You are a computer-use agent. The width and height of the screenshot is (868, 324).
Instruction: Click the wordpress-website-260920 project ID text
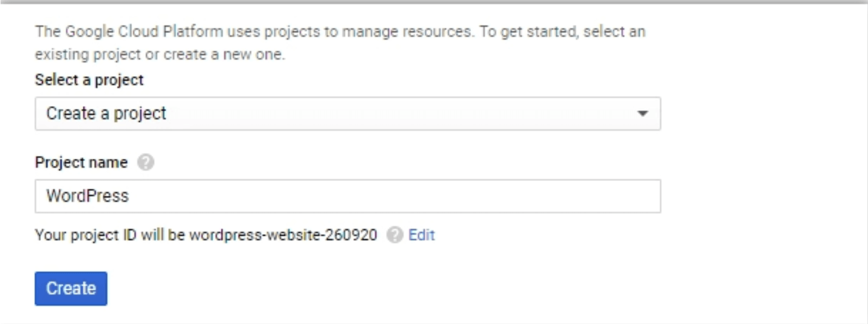(x=283, y=235)
